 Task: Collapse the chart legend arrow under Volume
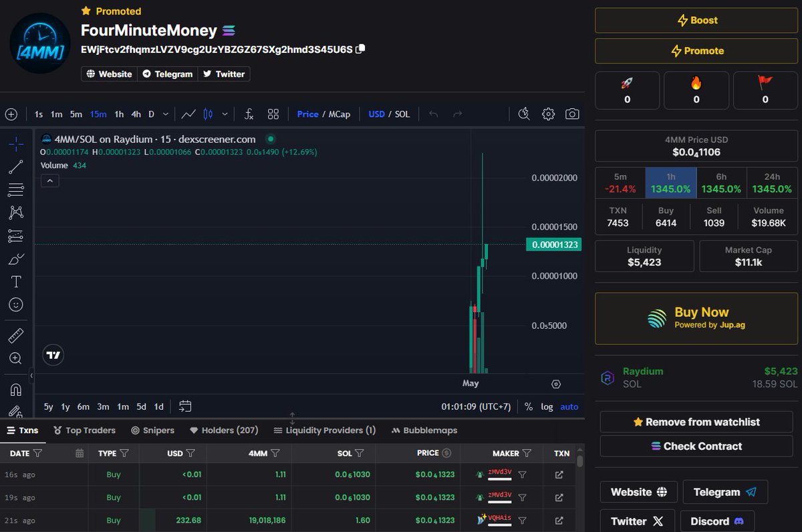click(50, 180)
